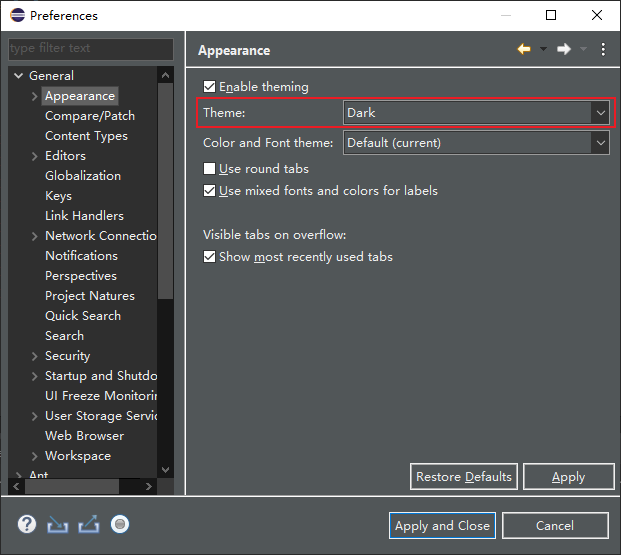Click the Restore Defaults button
This screenshot has height=555, width=621.
click(x=464, y=477)
